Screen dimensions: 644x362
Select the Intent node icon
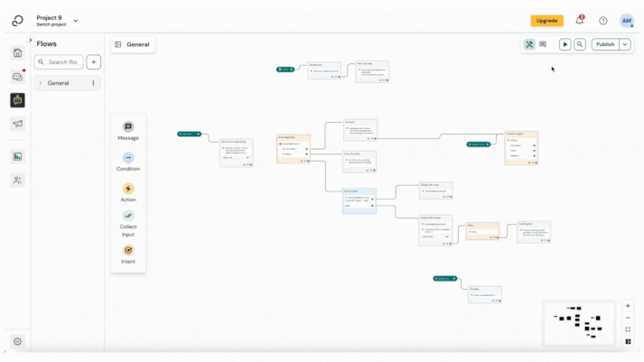128,251
